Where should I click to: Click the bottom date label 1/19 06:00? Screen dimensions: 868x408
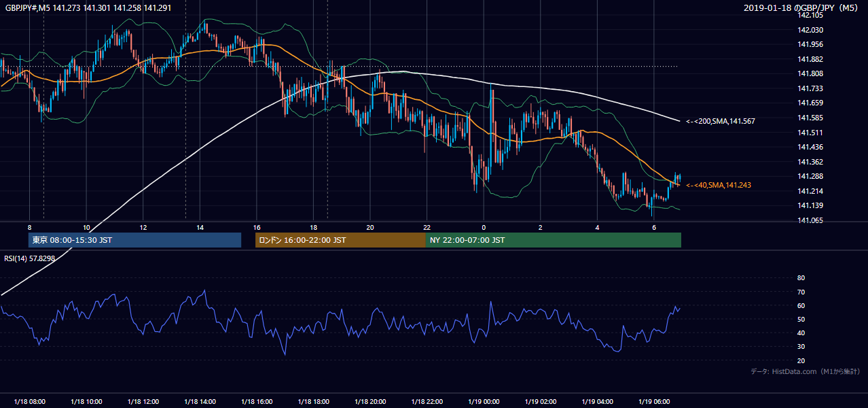click(653, 401)
